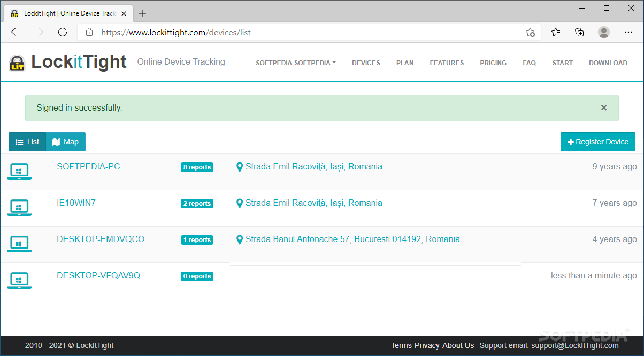
Task: Click the '0 reports' badge
Action: (197, 276)
